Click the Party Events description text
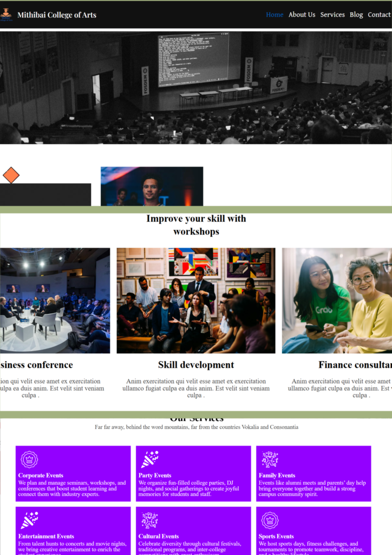This screenshot has height=555, width=392. coord(189,488)
